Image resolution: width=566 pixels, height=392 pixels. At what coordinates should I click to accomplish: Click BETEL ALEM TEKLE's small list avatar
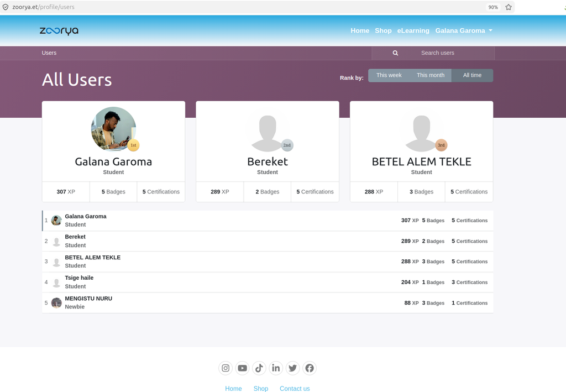[x=56, y=262]
